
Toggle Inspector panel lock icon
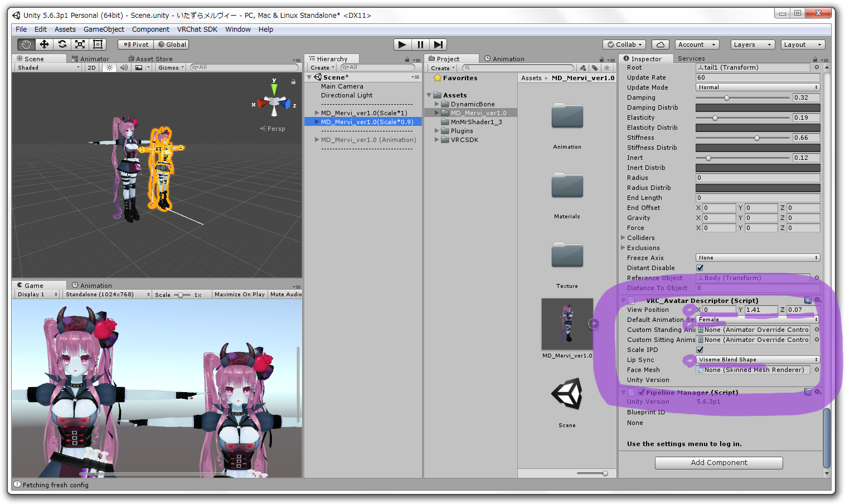(815, 59)
